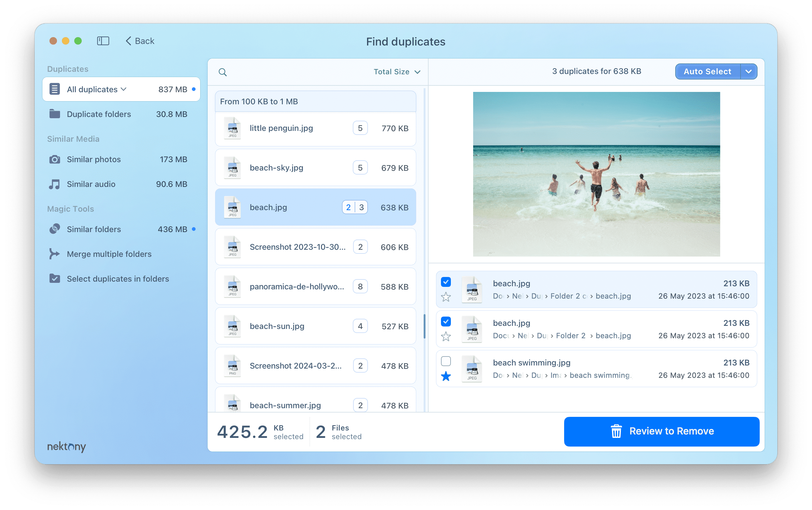812x510 pixels.
Task: Expand the Auto Select dropdown menu
Action: pos(750,72)
